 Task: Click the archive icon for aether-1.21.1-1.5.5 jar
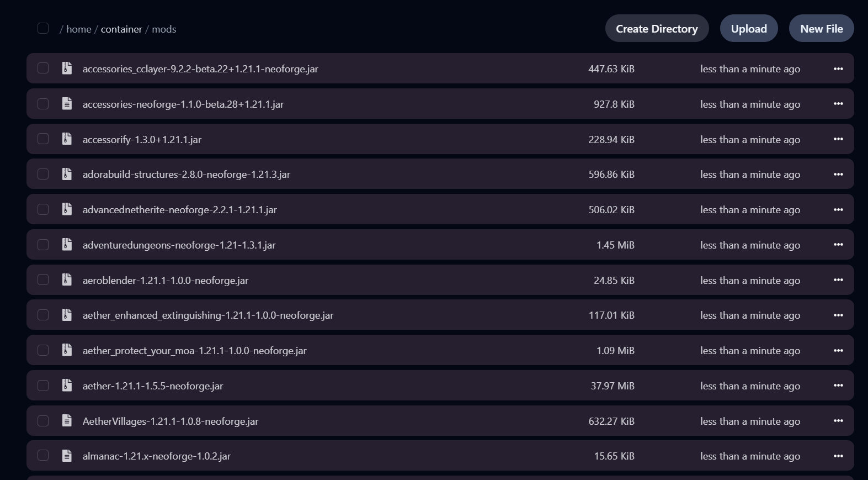[67, 386]
